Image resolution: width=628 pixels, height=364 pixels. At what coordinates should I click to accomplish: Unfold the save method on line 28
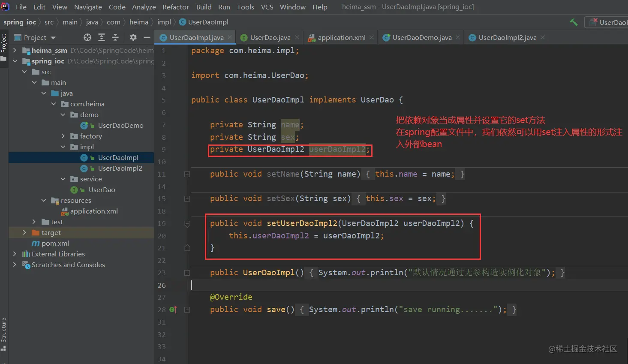point(187,310)
